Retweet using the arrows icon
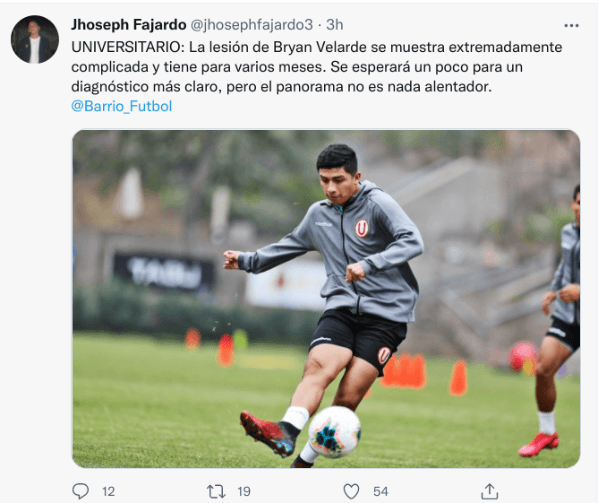This screenshot has width=598, height=503. (216, 491)
